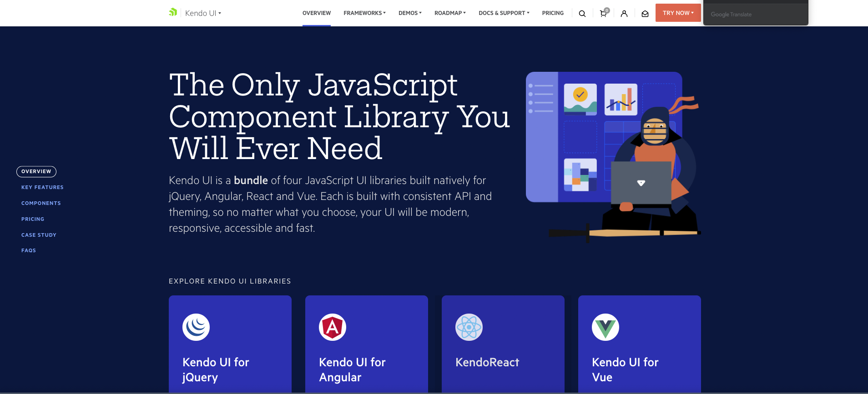
Task: Click the jQuery logo icon
Action: click(196, 327)
